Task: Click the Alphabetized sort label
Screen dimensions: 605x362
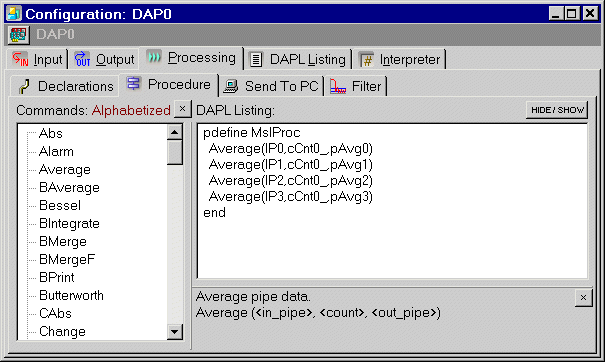Action: tap(131, 110)
